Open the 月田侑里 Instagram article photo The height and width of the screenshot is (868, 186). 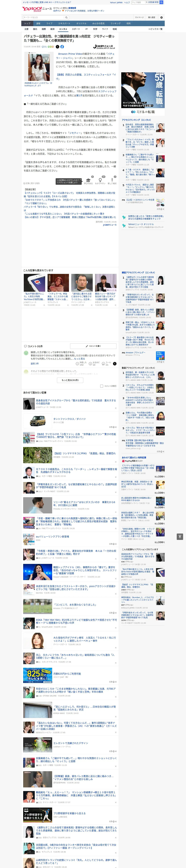pos(39,66)
